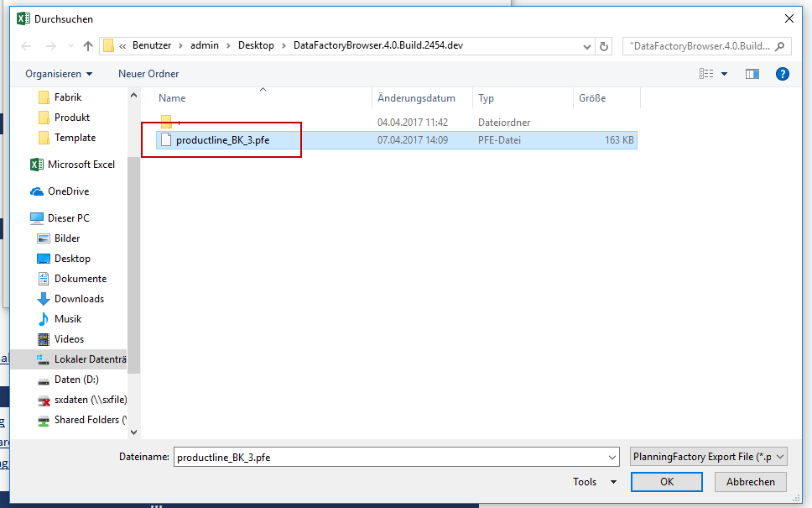Open the address bar history dropdown
The width and height of the screenshot is (812, 508).
click(x=586, y=45)
